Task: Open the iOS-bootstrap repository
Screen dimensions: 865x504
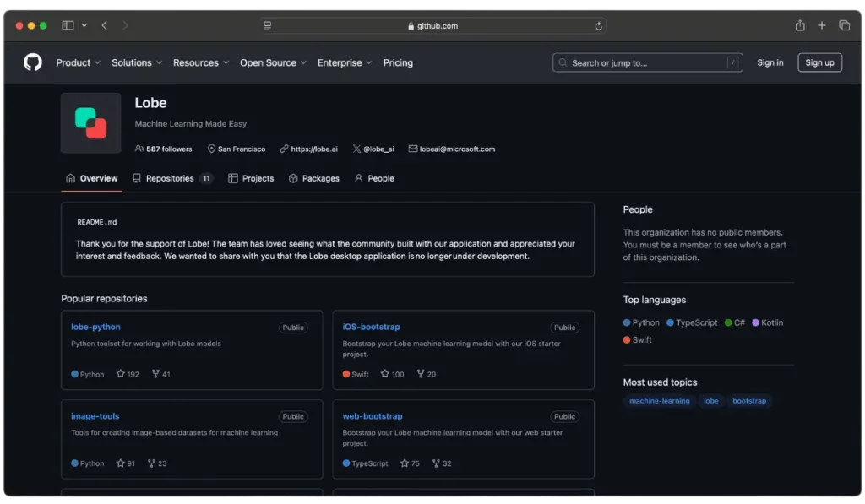Action: pyautogui.click(x=372, y=327)
